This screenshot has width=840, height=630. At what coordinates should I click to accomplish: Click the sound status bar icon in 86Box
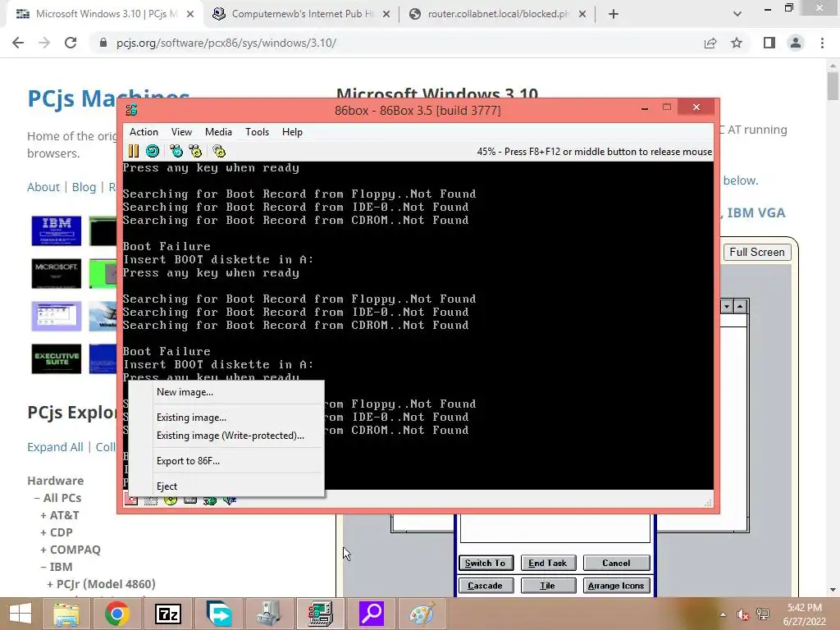tap(230, 500)
